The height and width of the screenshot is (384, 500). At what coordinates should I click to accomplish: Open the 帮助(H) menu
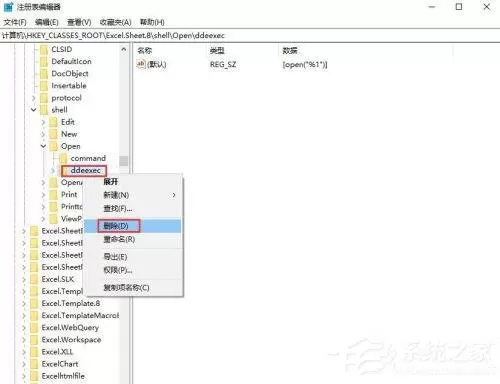coord(152,22)
